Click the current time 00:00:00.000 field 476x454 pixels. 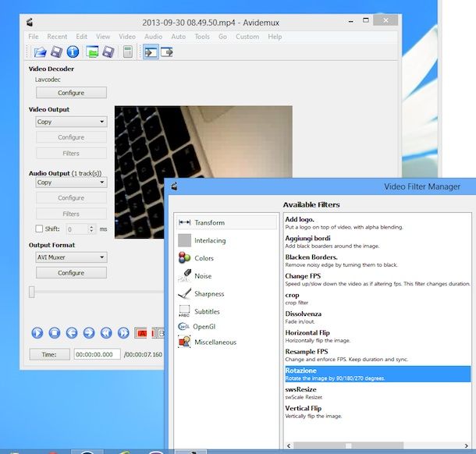(97, 354)
